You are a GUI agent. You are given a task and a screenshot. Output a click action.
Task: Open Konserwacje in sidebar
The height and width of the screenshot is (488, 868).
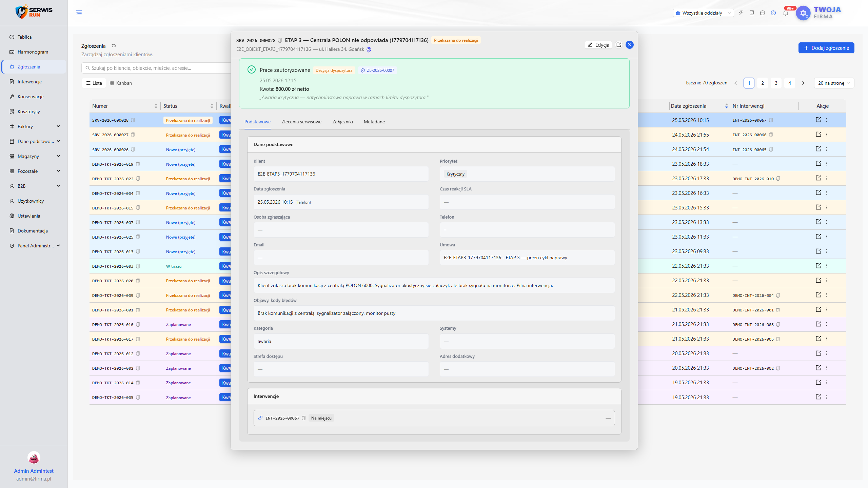coord(34,97)
